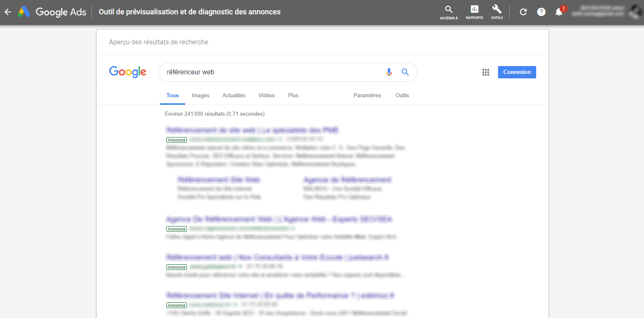
Task: Click the blue magnifier search icon
Action: (x=405, y=72)
